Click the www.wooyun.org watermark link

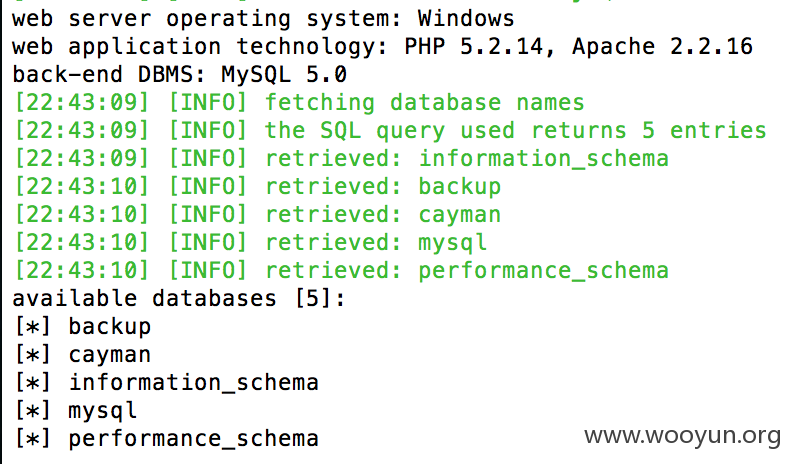point(682,436)
